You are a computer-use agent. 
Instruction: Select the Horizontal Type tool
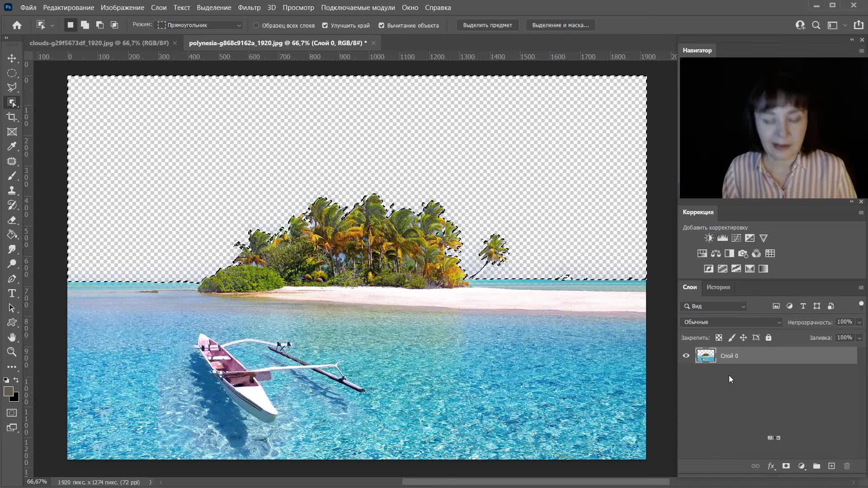tap(12, 293)
